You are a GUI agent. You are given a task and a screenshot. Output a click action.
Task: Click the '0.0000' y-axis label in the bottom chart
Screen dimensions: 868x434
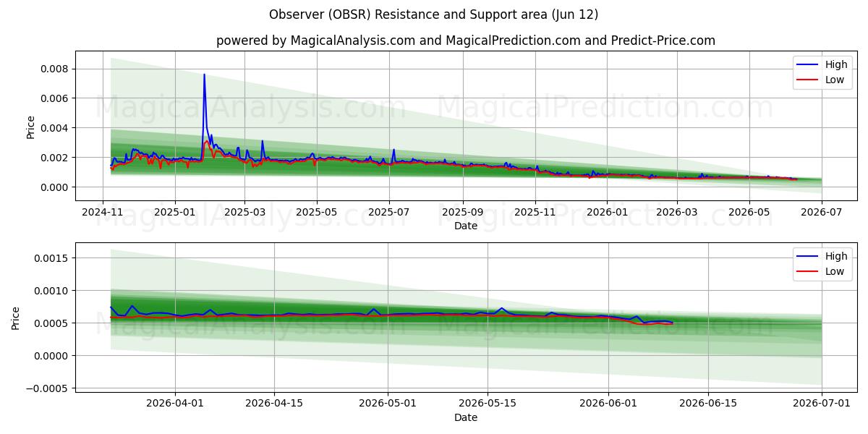click(x=52, y=356)
